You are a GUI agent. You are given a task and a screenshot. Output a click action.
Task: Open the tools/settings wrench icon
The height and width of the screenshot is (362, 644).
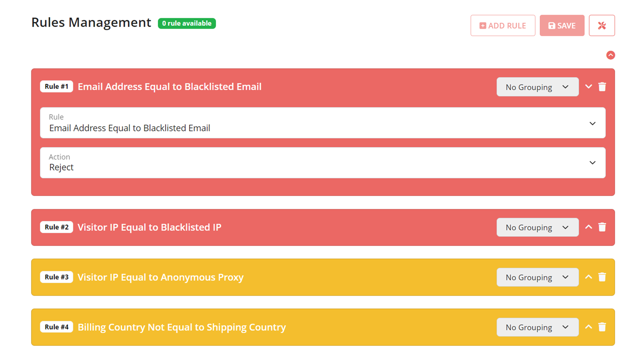[602, 25]
